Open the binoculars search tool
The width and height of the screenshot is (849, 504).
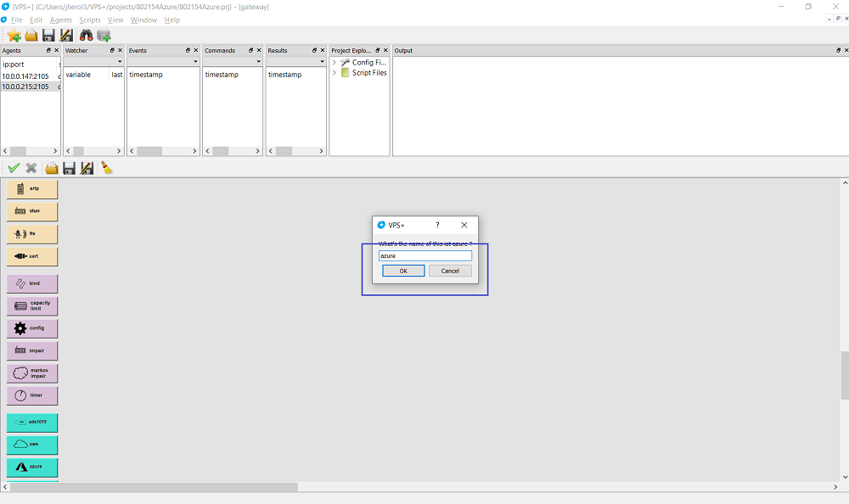pos(86,35)
